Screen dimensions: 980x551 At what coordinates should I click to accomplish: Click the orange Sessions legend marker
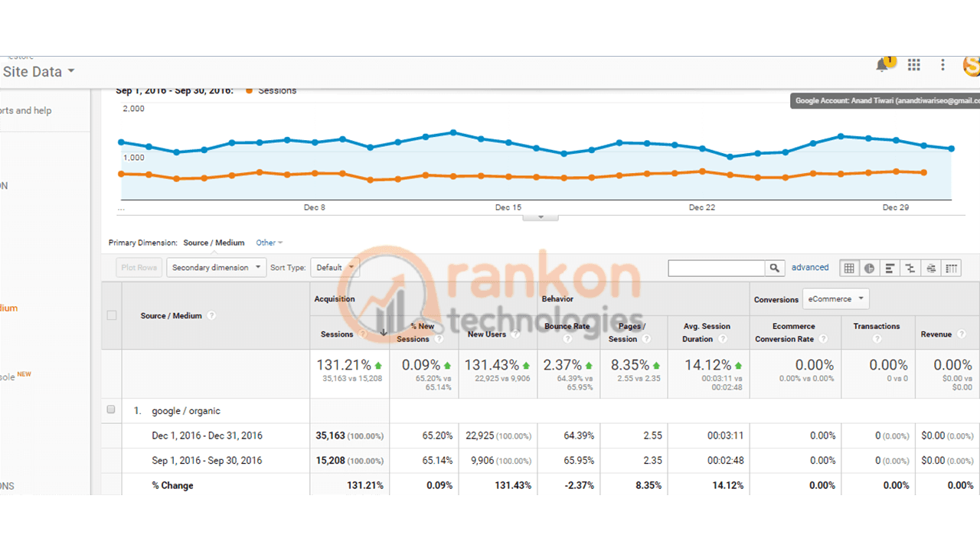pyautogui.click(x=249, y=90)
